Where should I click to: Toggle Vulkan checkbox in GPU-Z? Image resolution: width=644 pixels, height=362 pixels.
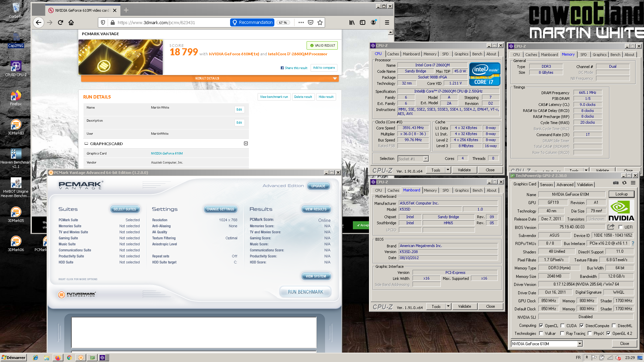pos(541,333)
